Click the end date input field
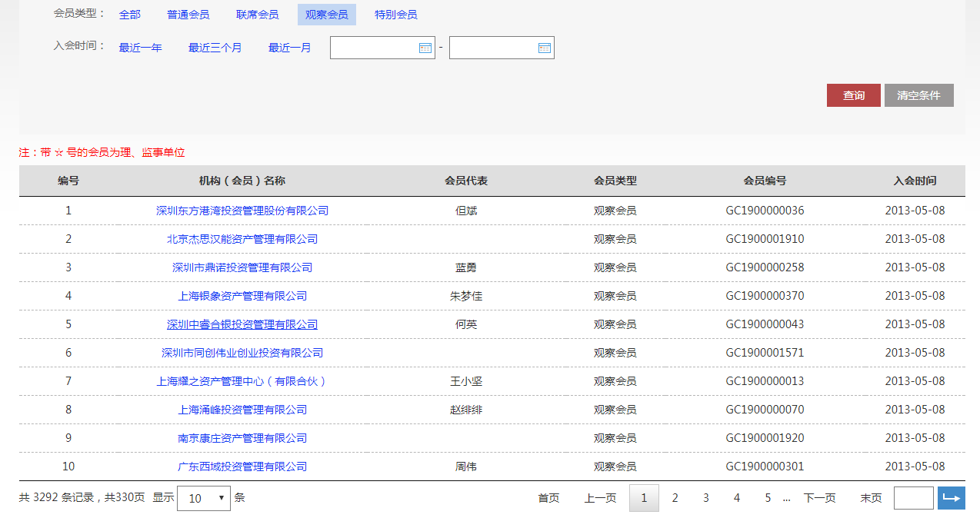980x518 pixels. tap(502, 48)
